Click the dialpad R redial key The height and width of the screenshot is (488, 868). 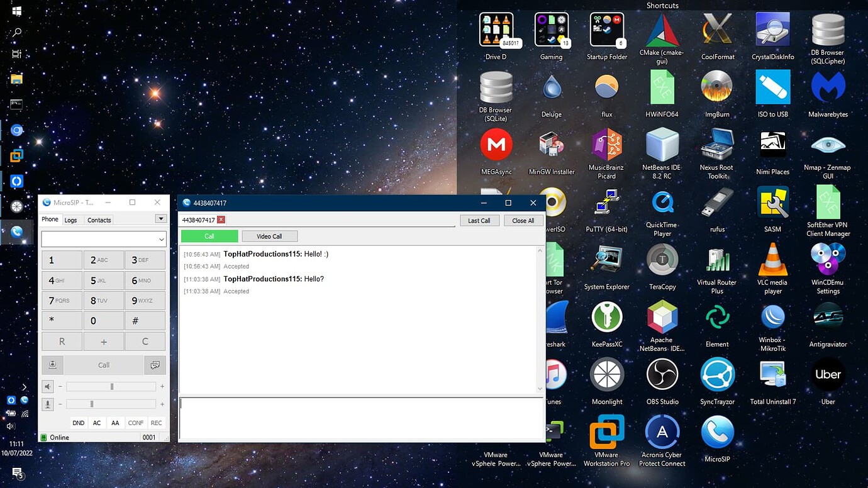click(62, 341)
